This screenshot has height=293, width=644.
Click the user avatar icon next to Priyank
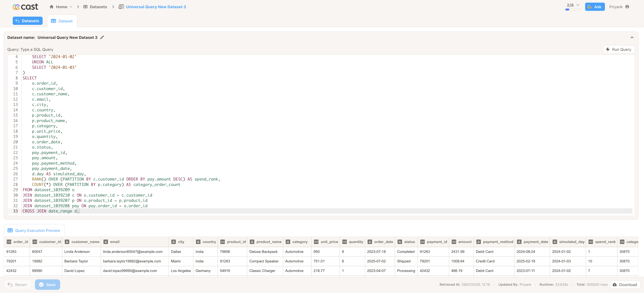click(627, 7)
